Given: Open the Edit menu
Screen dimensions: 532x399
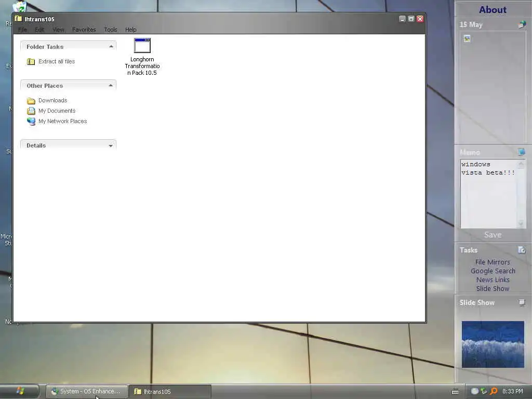Looking at the screenshot, I should coord(39,30).
